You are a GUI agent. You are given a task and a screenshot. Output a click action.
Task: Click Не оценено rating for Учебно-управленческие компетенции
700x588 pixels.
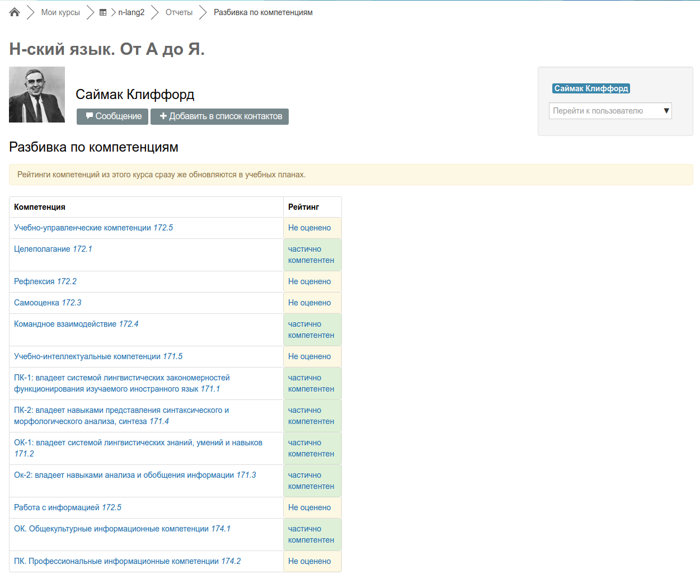click(309, 228)
